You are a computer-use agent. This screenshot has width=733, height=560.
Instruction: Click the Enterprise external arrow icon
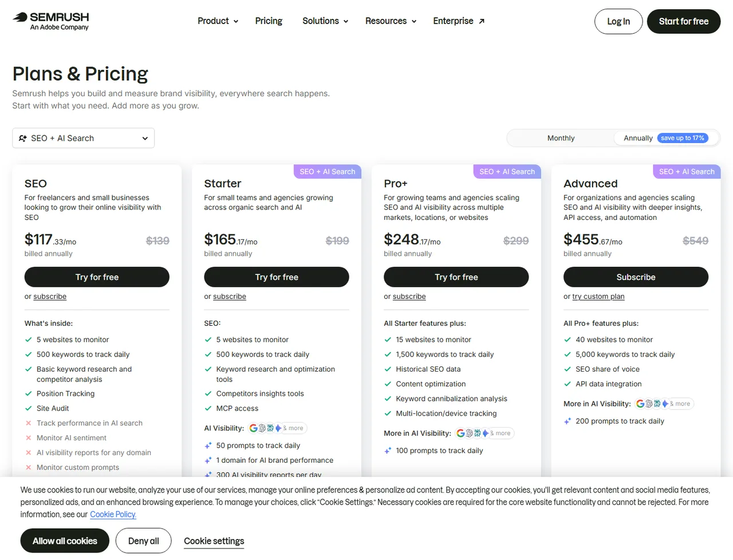pyautogui.click(x=482, y=21)
